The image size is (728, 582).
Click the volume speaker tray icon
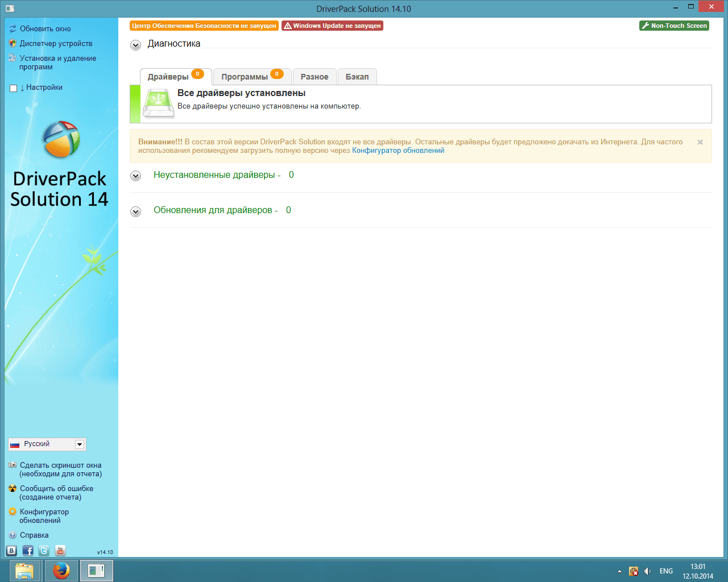(x=648, y=571)
